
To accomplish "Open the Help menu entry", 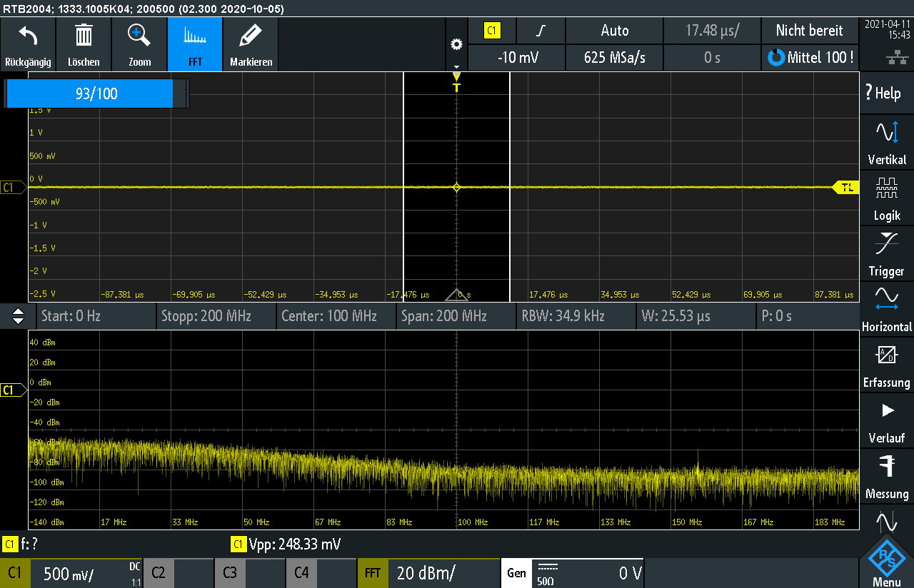I will (886, 93).
